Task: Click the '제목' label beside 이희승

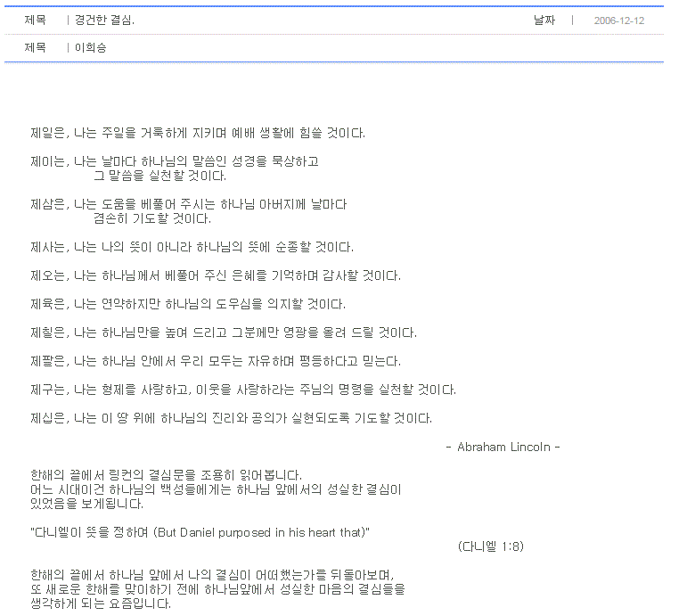Action: point(35,47)
